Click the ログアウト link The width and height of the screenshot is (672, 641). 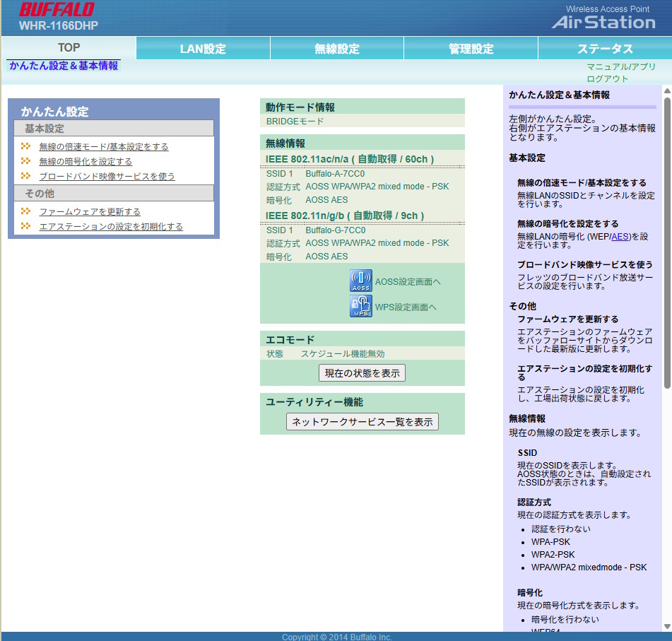pos(607,79)
